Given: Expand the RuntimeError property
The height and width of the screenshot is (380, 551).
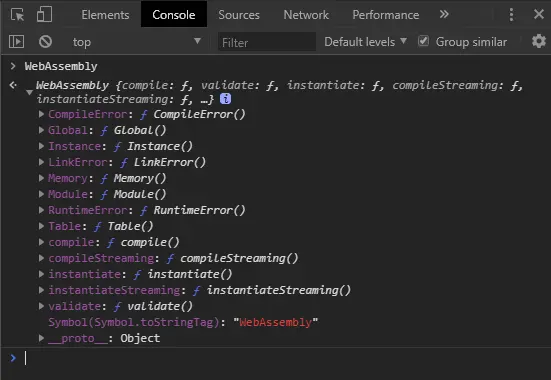Looking at the screenshot, I should 41,210.
